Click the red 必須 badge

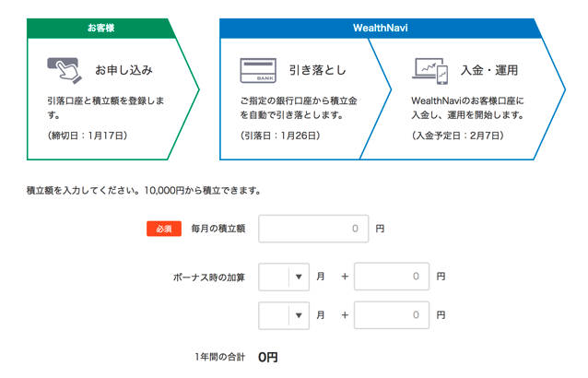164,229
